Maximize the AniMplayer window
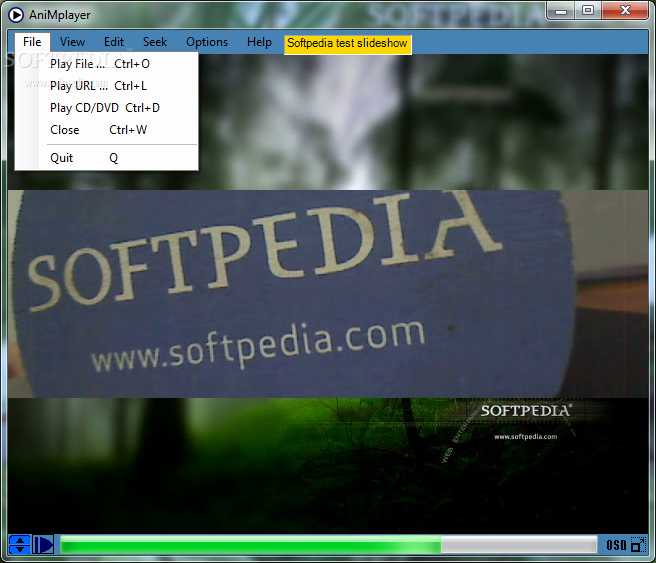This screenshot has height=563, width=656. (588, 10)
